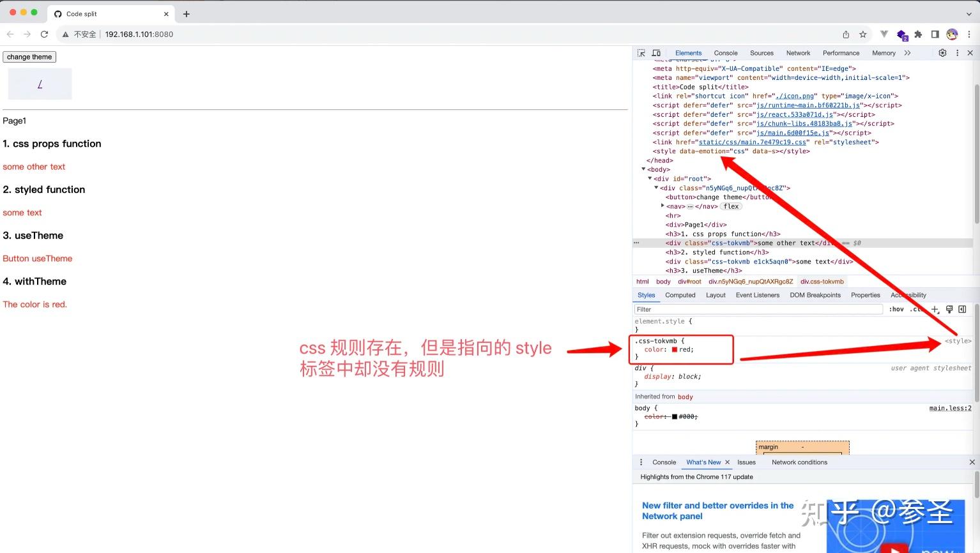Open the js/main.6d00f15e.js script link
Screen dimensions: 980x553
point(793,133)
